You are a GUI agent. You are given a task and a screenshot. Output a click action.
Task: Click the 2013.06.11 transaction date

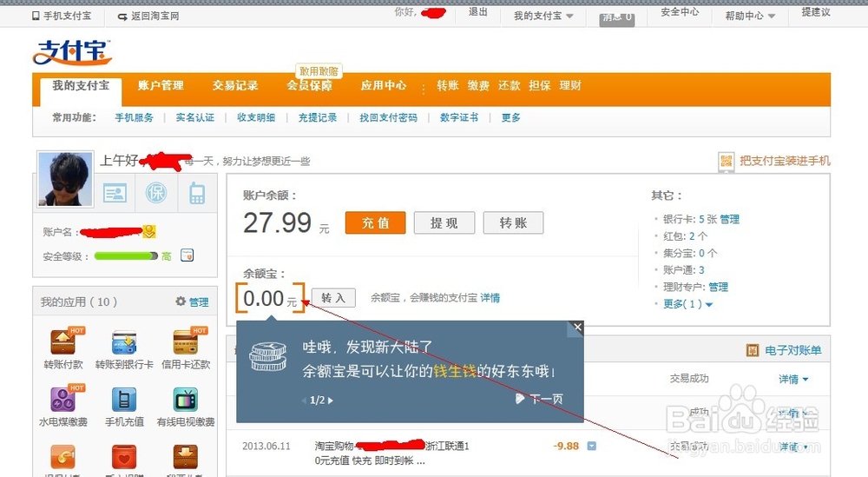click(x=266, y=446)
